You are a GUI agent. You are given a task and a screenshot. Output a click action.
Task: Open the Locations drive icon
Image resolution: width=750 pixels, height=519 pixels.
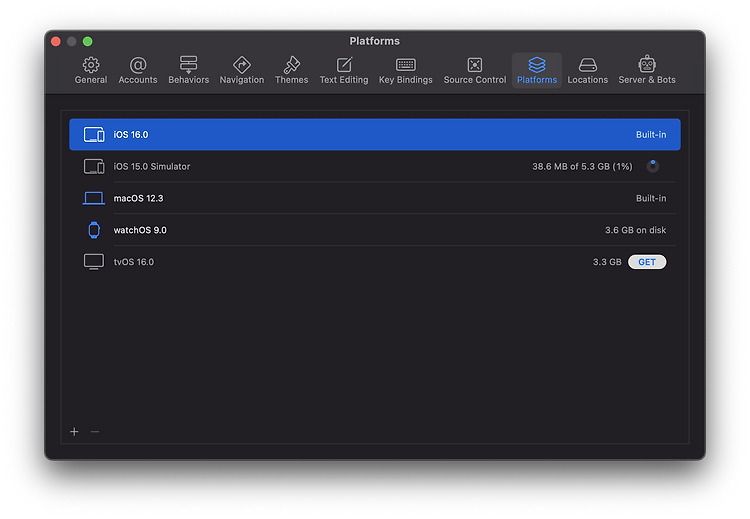point(587,65)
